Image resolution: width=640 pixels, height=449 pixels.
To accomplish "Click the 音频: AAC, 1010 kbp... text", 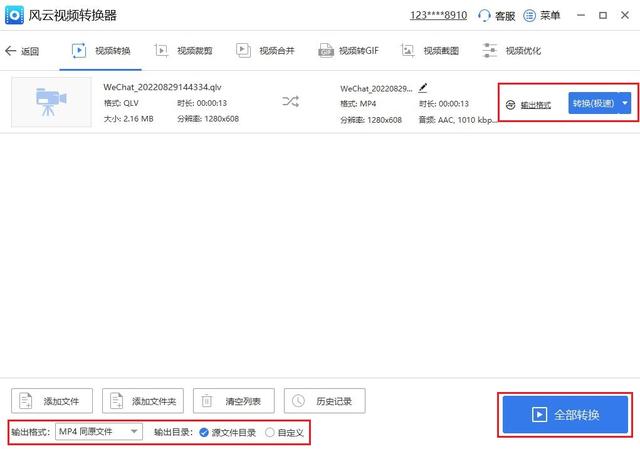I will [458, 120].
